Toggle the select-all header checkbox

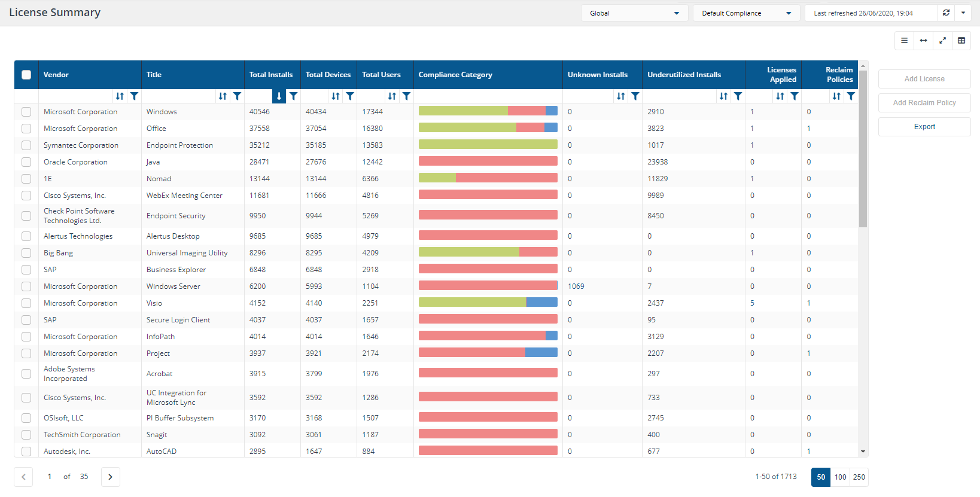click(x=26, y=75)
